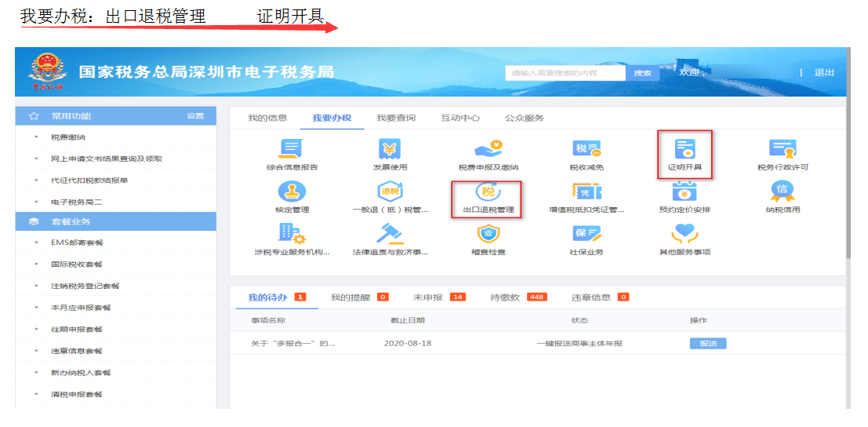Focus the top search input field

pos(565,73)
